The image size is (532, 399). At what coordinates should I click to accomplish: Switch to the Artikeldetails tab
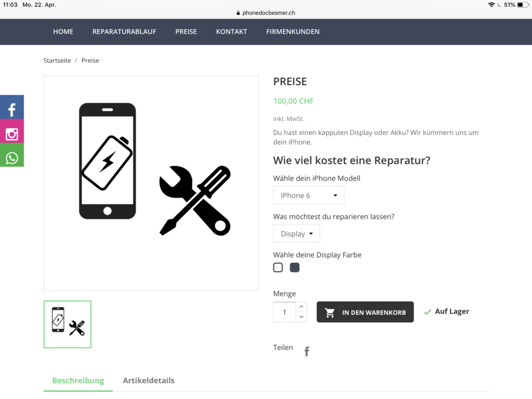tap(148, 380)
